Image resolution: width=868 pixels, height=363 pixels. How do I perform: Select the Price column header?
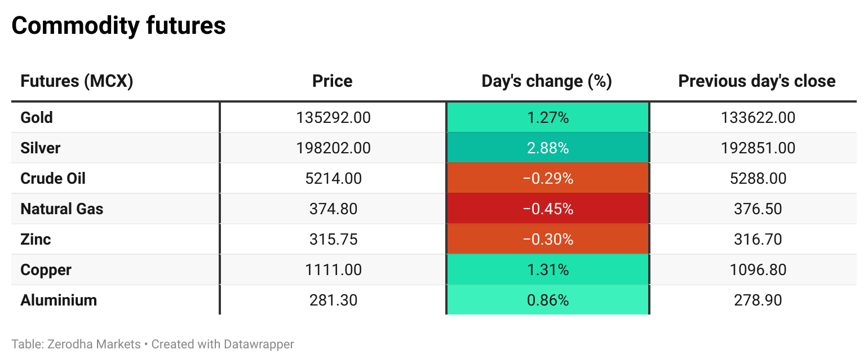(x=333, y=81)
